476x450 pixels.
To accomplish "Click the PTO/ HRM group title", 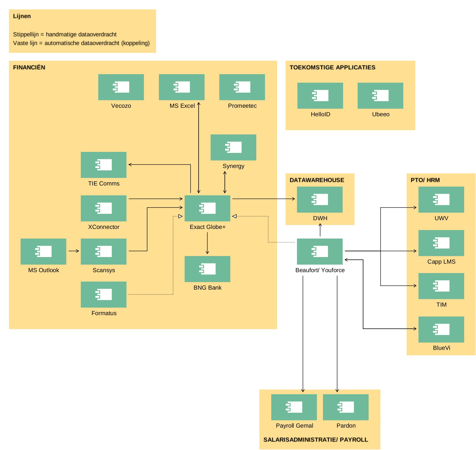I will point(425,180).
